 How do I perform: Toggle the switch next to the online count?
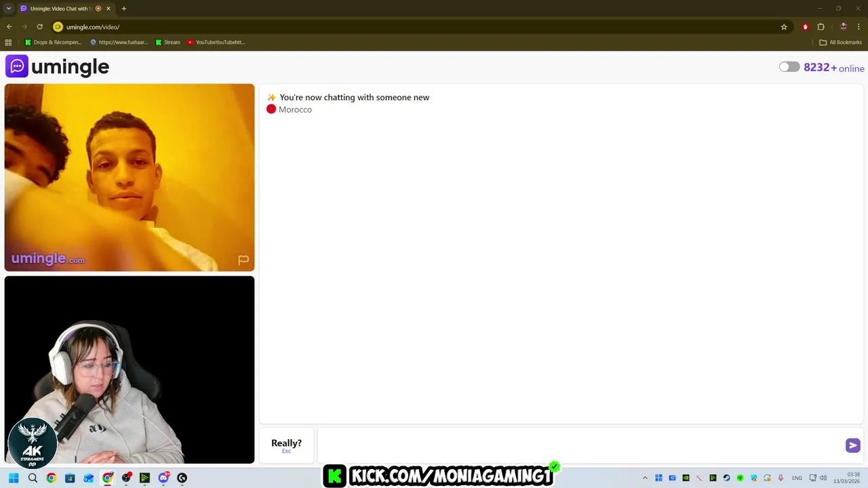pos(789,67)
